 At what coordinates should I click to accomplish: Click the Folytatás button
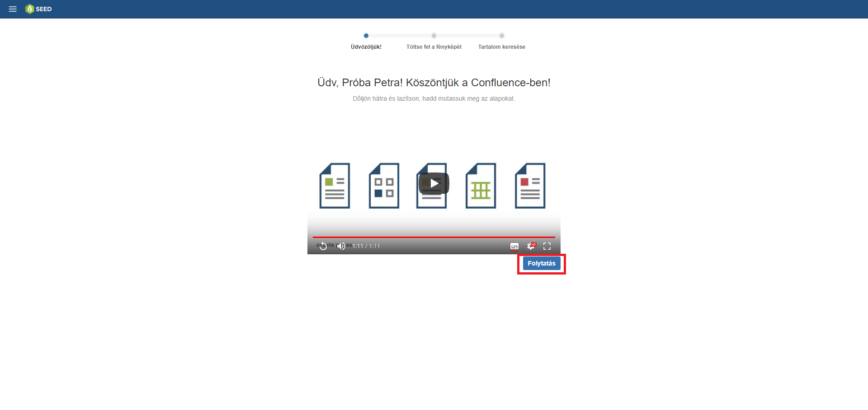[541, 263]
